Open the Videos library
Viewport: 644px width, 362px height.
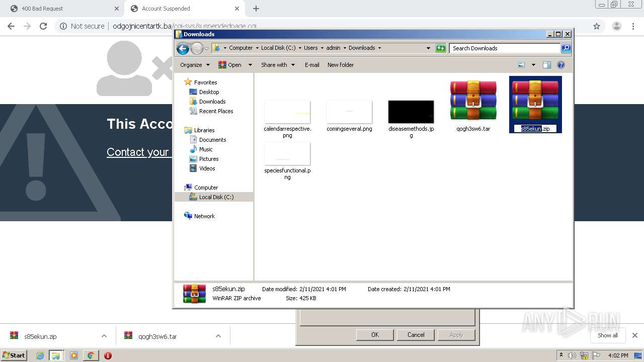click(x=207, y=168)
